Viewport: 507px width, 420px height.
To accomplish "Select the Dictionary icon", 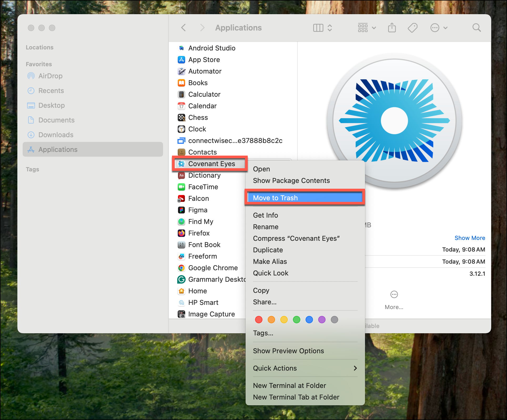I will click(x=181, y=175).
